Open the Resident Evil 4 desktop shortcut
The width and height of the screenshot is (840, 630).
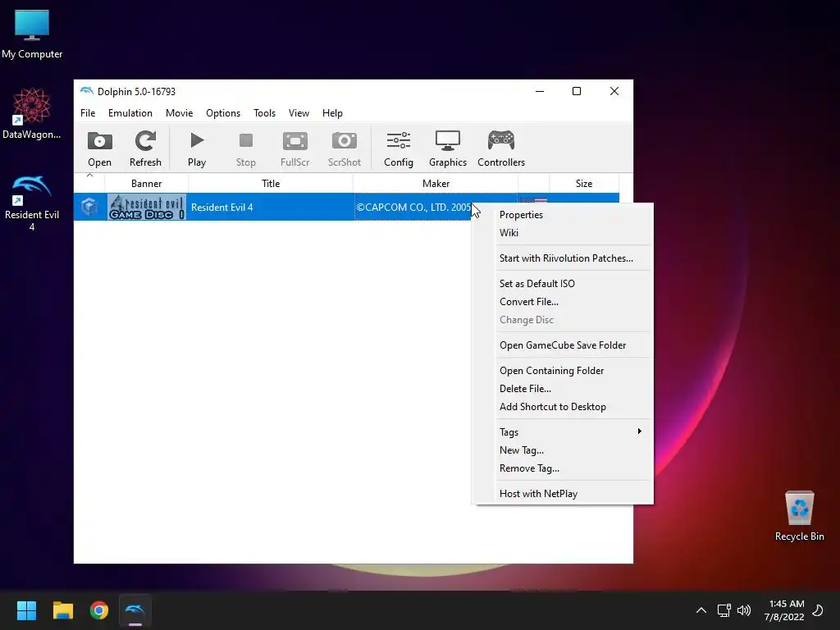(x=32, y=203)
